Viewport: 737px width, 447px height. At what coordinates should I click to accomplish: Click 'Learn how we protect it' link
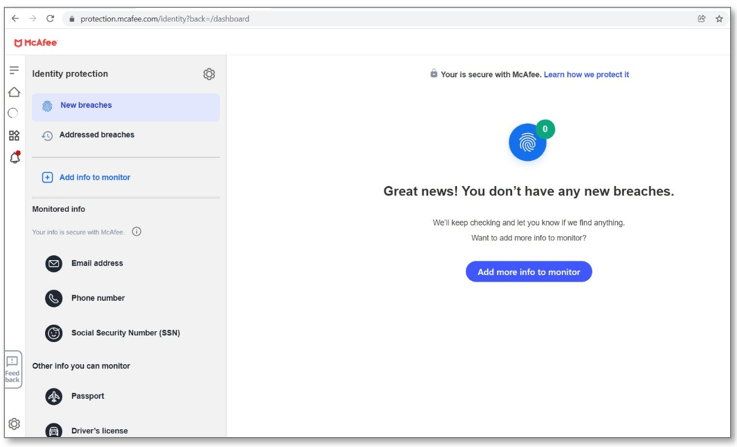pyautogui.click(x=586, y=74)
